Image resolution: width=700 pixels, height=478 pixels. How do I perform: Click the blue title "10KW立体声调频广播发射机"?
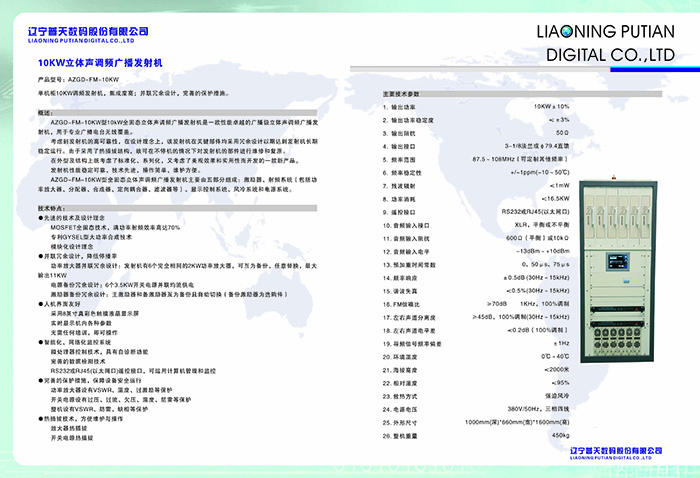point(100,63)
